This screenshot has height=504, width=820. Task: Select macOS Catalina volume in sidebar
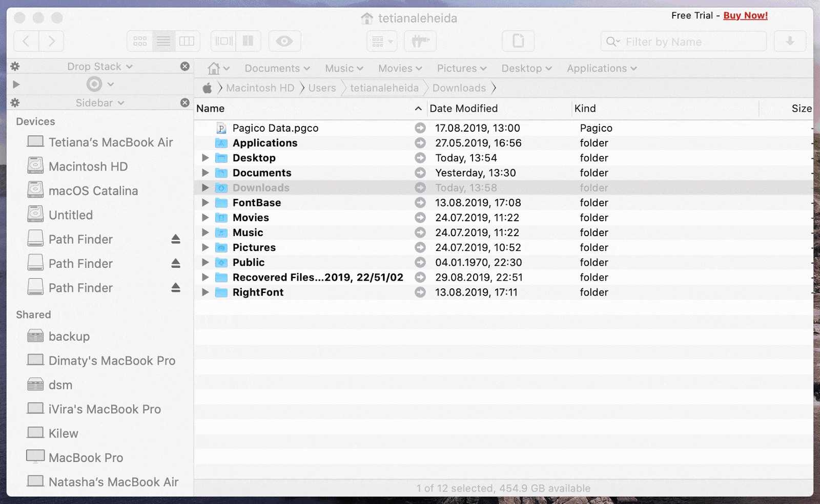pyautogui.click(x=83, y=190)
